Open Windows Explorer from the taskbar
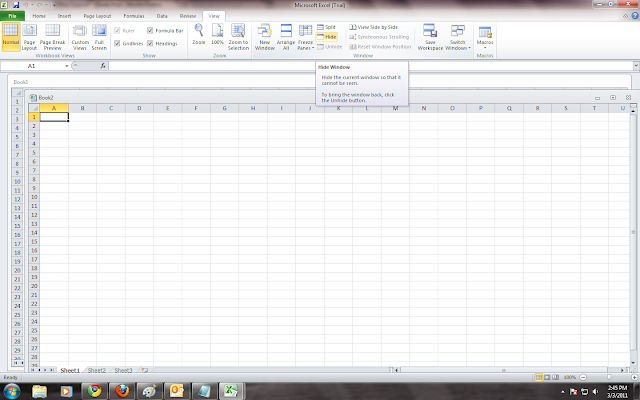 40,391
